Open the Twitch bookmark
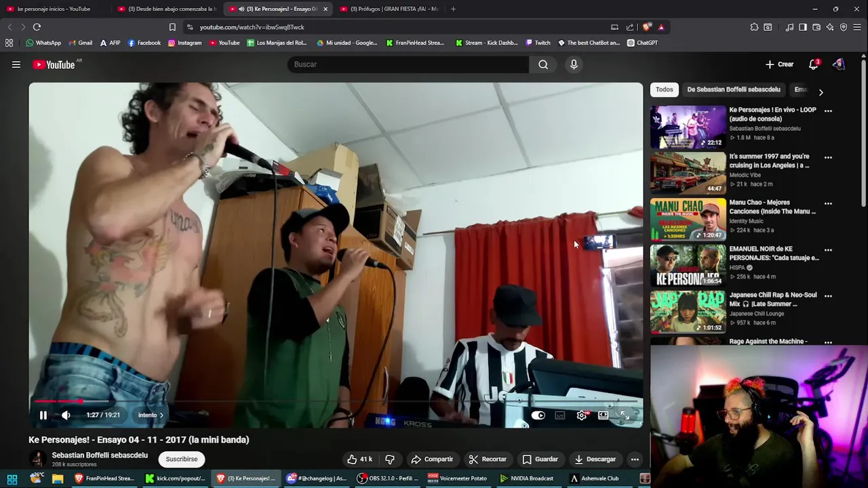 pyautogui.click(x=538, y=43)
